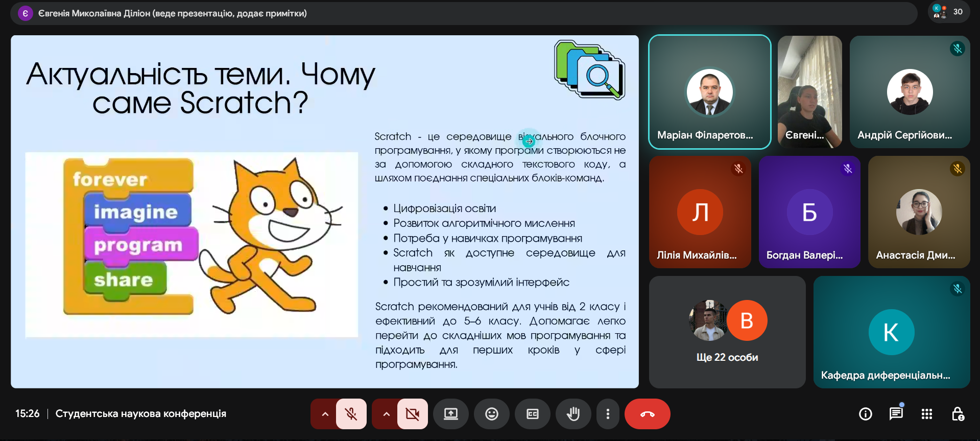The height and width of the screenshot is (441, 980).
Task: Select Богдан Валері... participant tile
Action: (x=809, y=212)
